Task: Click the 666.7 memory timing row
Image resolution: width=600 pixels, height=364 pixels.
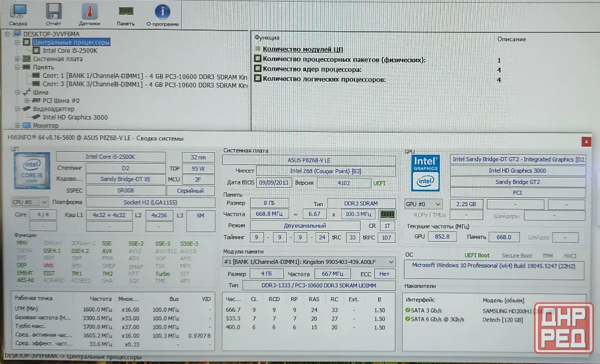Action: point(308,310)
